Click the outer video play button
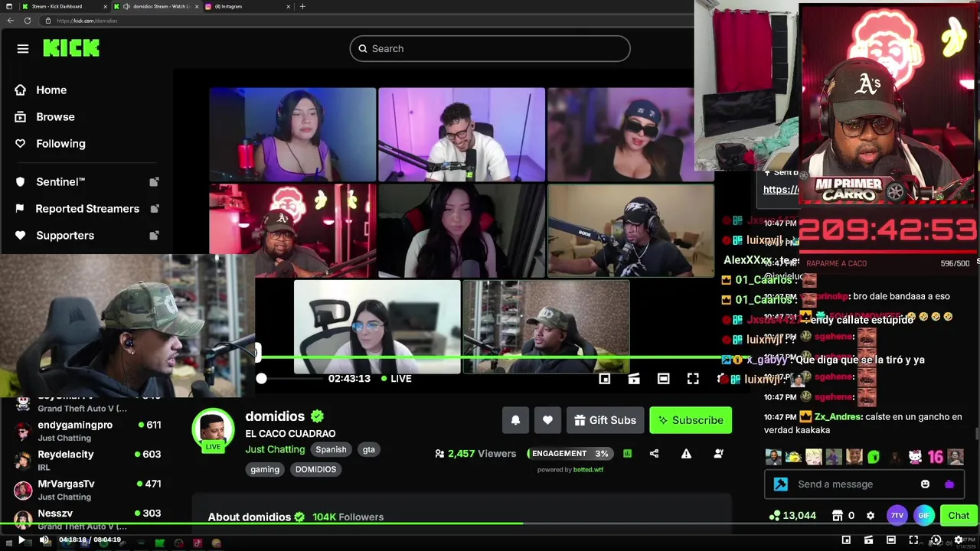The width and height of the screenshot is (980, 551). [21, 541]
